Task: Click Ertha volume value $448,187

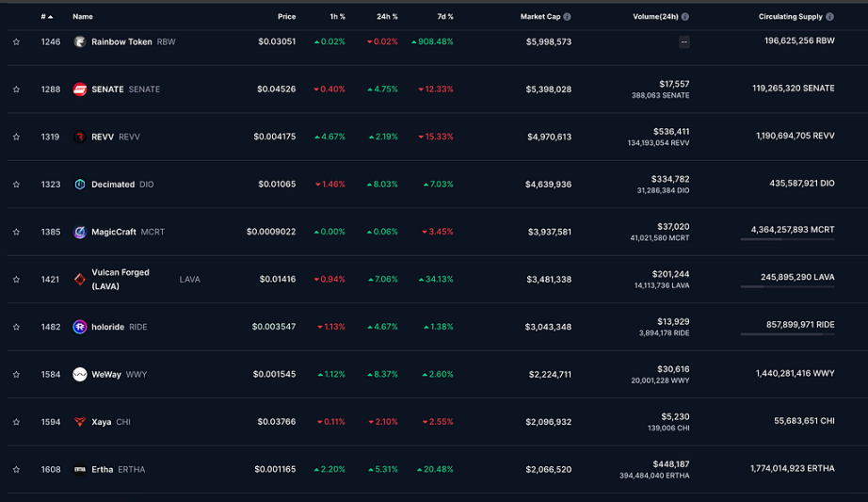Action: coord(671,464)
